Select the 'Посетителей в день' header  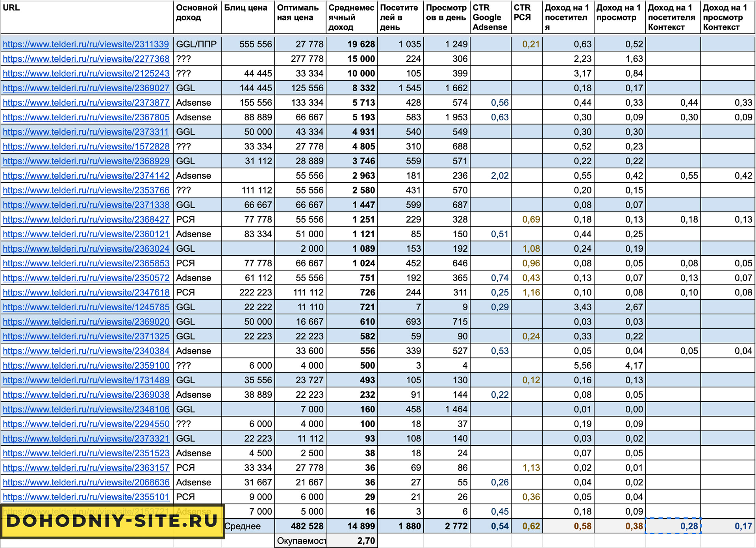coord(400,17)
